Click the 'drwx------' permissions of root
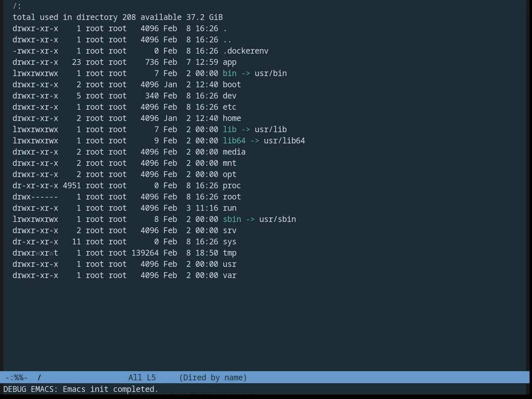The image size is (532, 399). coord(35,197)
